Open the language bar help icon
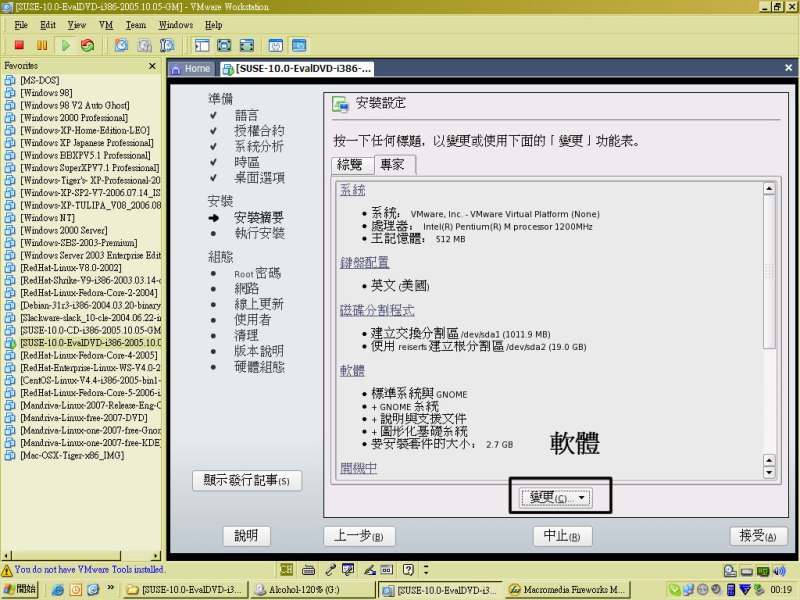This screenshot has width=800, height=600. (x=408, y=569)
